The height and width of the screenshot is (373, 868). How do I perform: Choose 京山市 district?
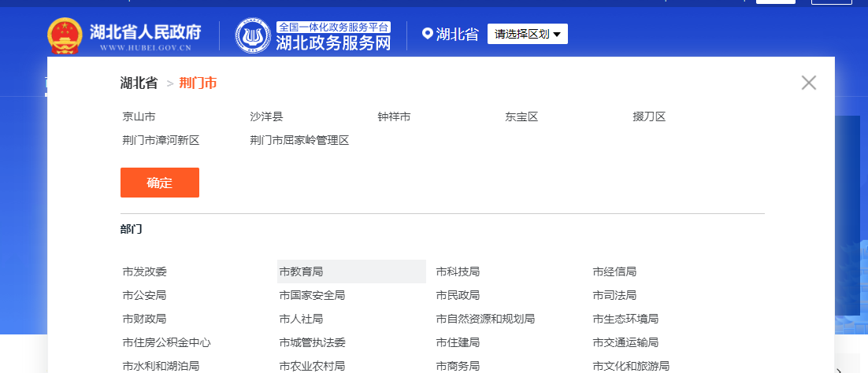139,116
